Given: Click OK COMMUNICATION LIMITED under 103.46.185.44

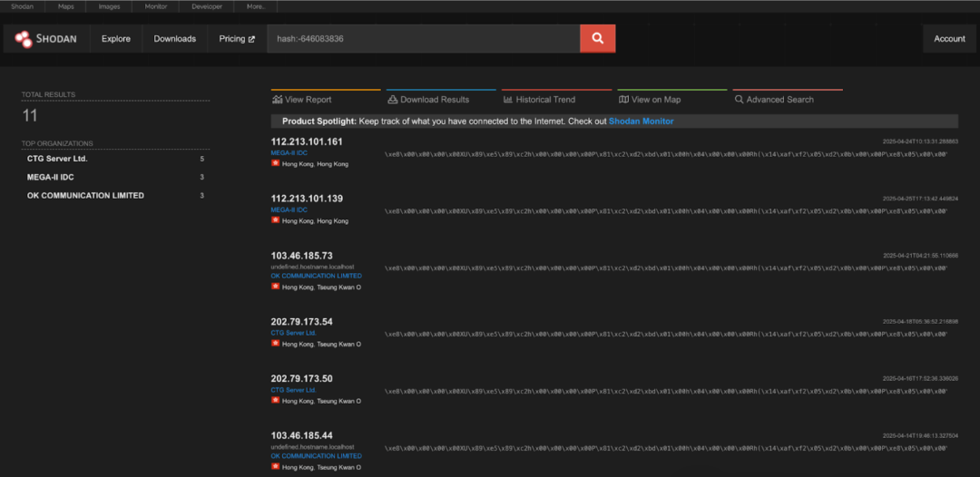Looking at the screenshot, I should click(x=317, y=456).
